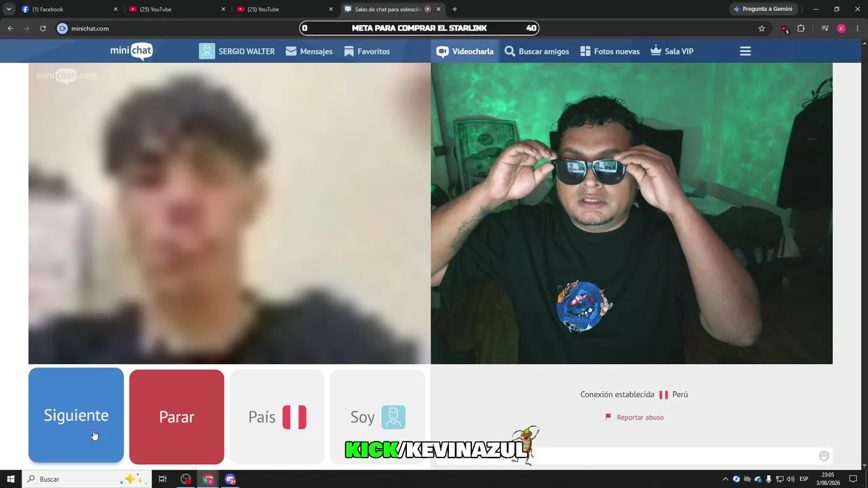Close the Salas de chat tab

tap(439, 9)
